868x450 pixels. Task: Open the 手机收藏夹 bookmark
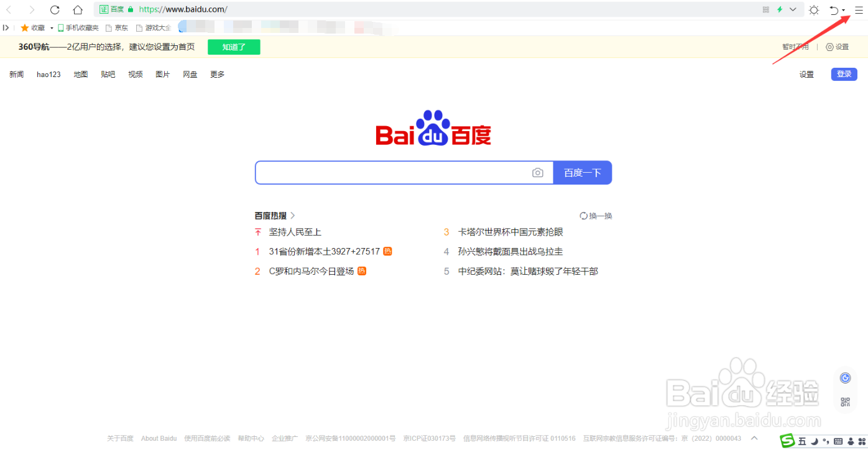(78, 28)
